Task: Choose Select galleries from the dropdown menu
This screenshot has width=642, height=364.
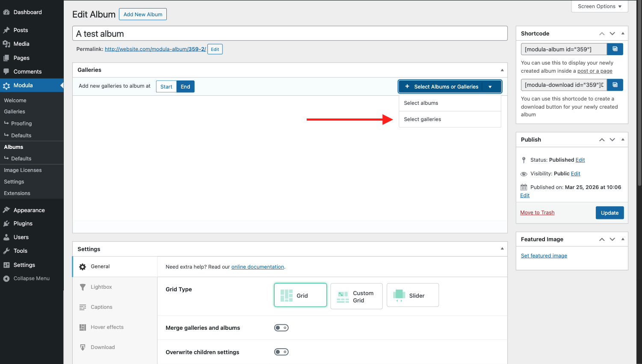Action: [423, 119]
